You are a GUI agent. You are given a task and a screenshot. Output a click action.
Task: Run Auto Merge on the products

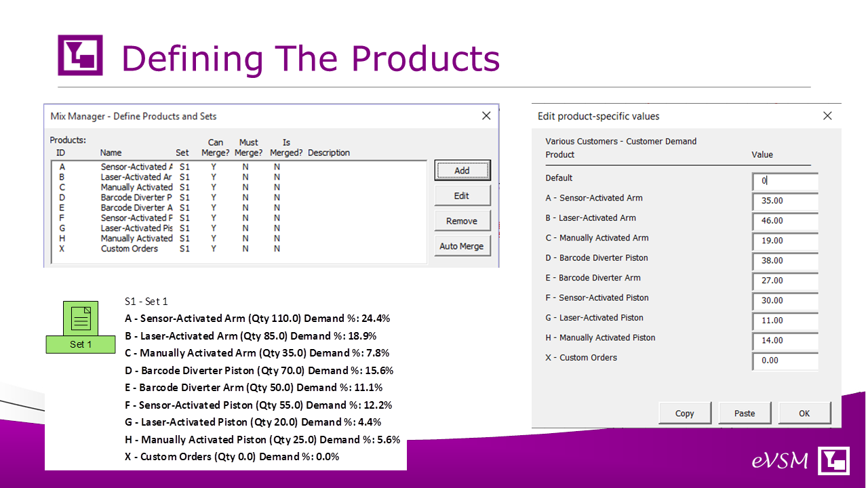click(461, 246)
